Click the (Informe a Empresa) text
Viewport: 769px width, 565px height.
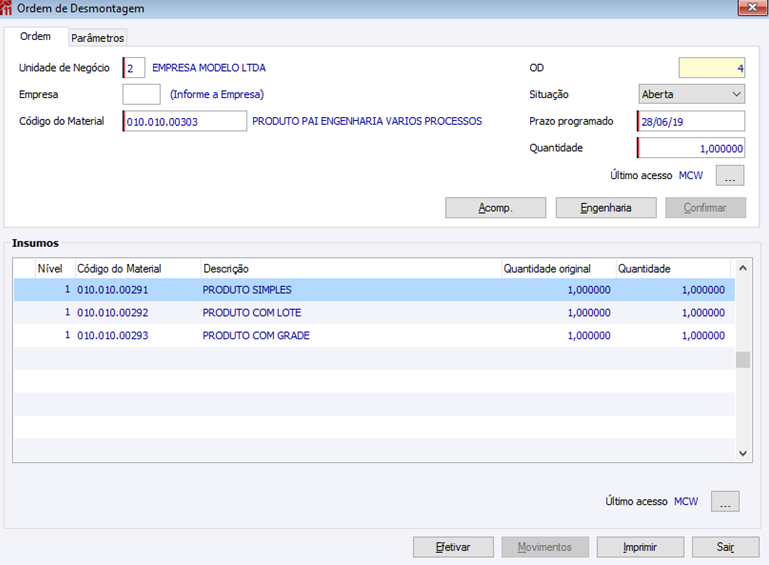click(217, 94)
